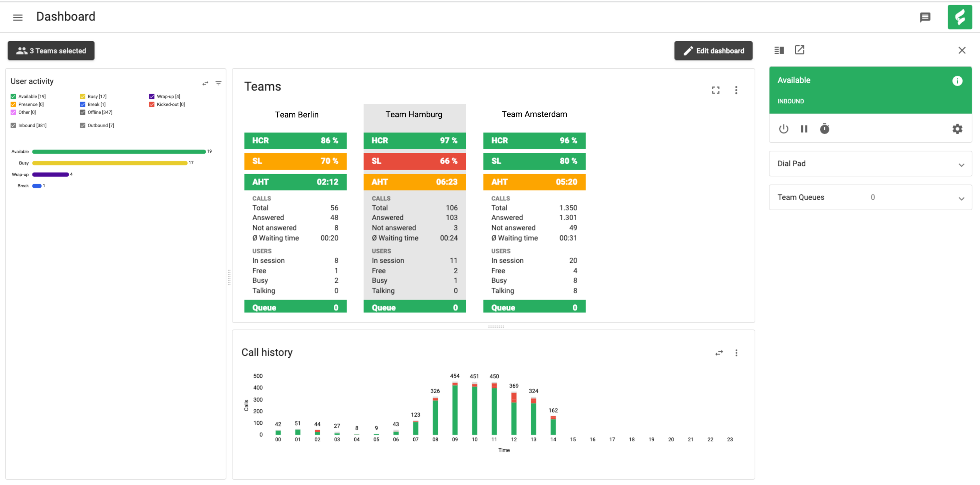The height and width of the screenshot is (485, 980).
Task: Open User activity filter icon
Action: tap(218, 83)
